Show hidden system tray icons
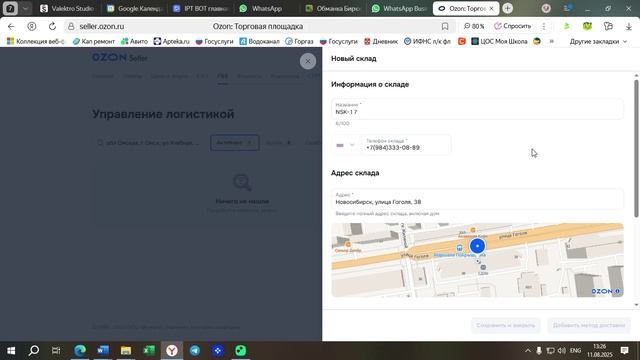 tap(528, 350)
